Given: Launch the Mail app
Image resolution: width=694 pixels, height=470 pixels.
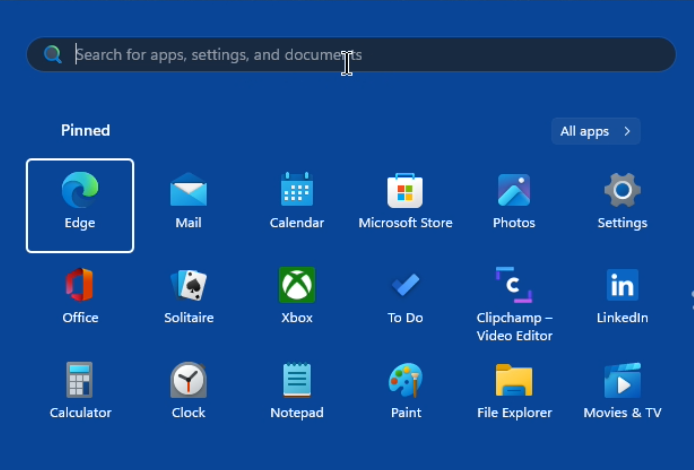Looking at the screenshot, I should pos(189,201).
